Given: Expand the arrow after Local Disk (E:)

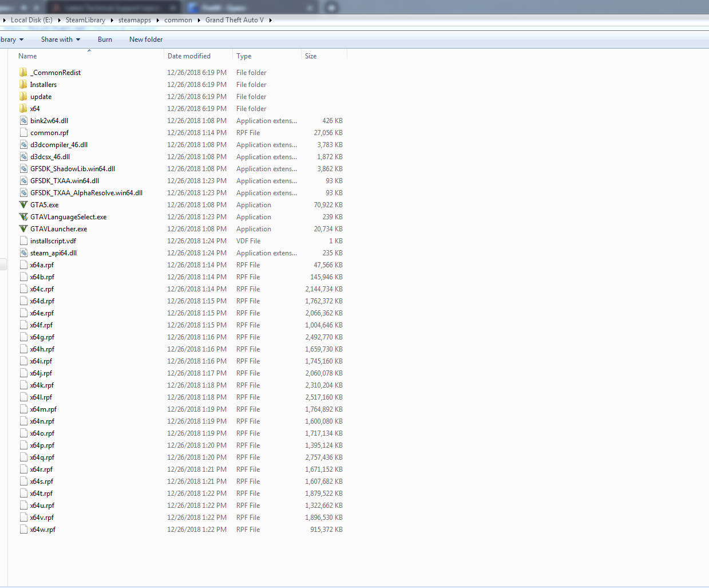Looking at the screenshot, I should tap(59, 20).
